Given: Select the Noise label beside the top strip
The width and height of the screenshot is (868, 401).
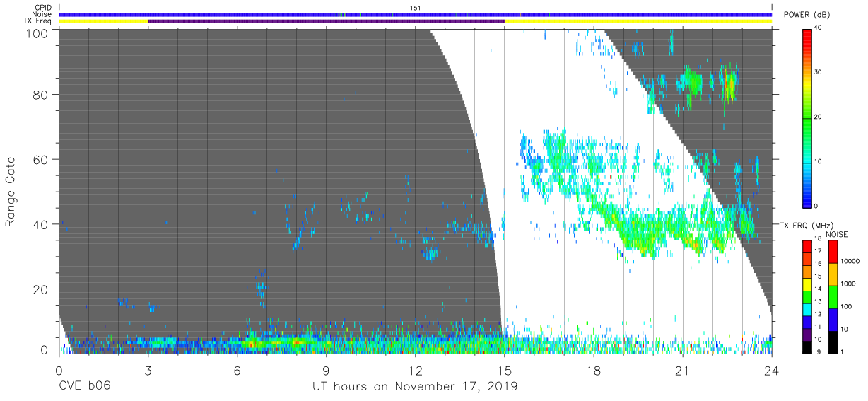Looking at the screenshot, I should tap(42, 14).
